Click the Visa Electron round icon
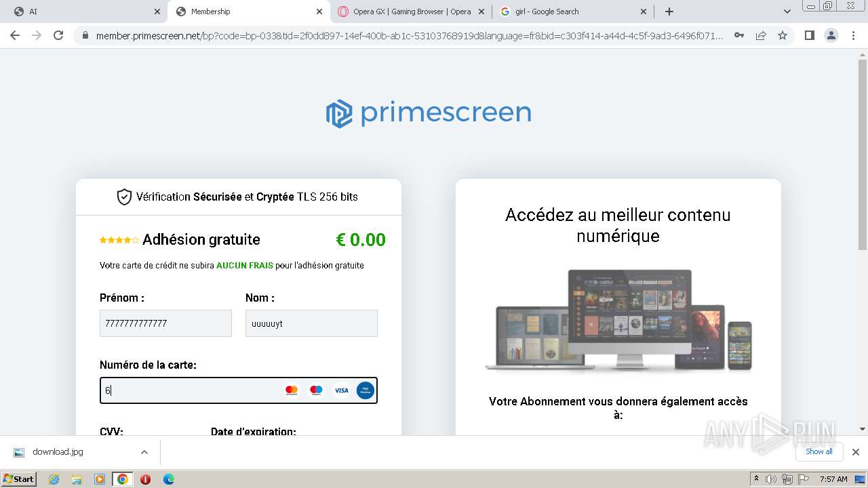Image resolution: width=868 pixels, height=488 pixels. (366, 390)
